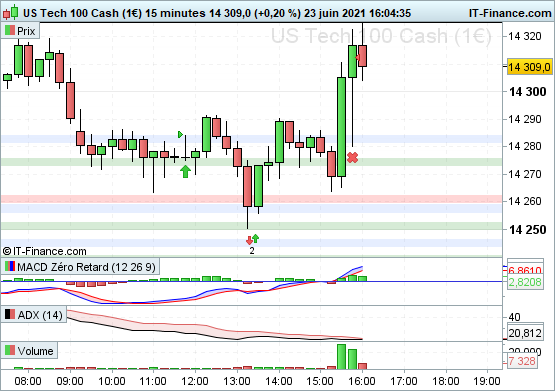Click the Volume color icon
This screenshot has height=391, width=555.
(x=10, y=350)
